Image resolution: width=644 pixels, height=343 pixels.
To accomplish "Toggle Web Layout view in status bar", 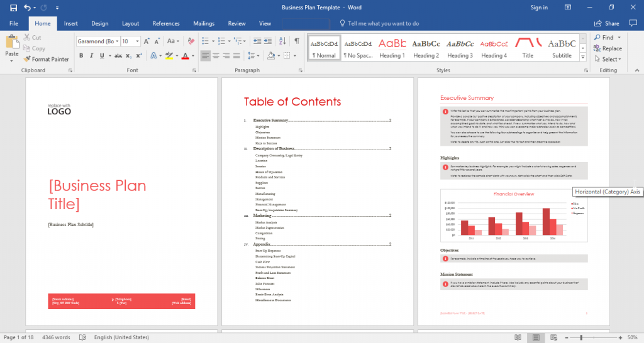I will pyautogui.click(x=553, y=337).
